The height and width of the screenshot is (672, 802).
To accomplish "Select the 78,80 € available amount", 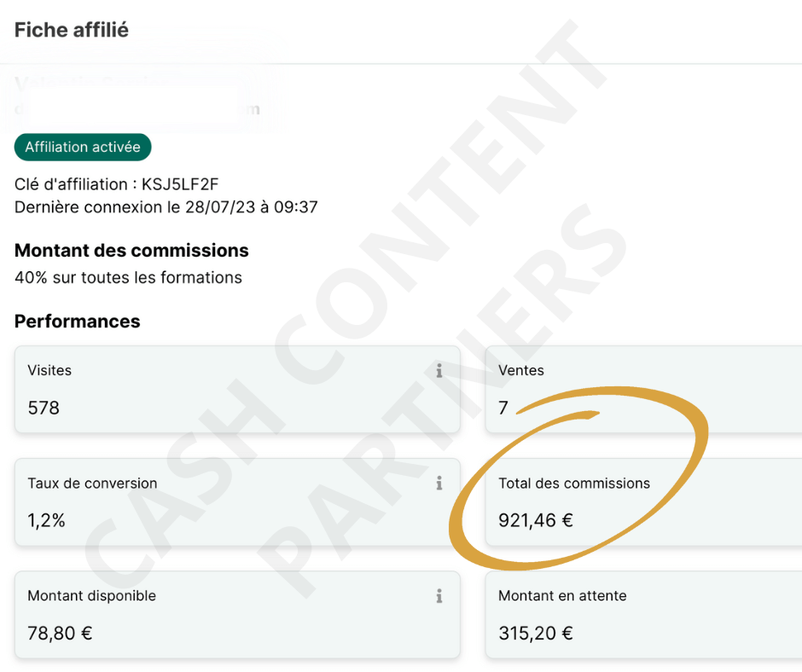I will coord(60,633).
